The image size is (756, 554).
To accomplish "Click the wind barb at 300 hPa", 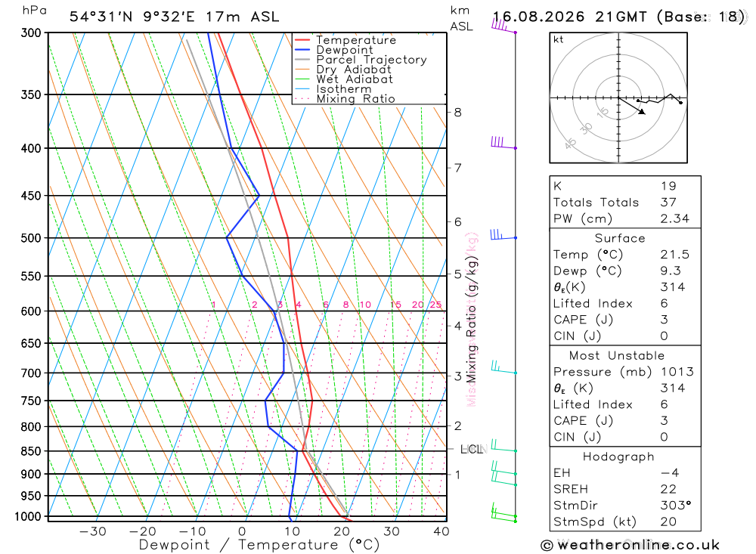I will [503, 25].
